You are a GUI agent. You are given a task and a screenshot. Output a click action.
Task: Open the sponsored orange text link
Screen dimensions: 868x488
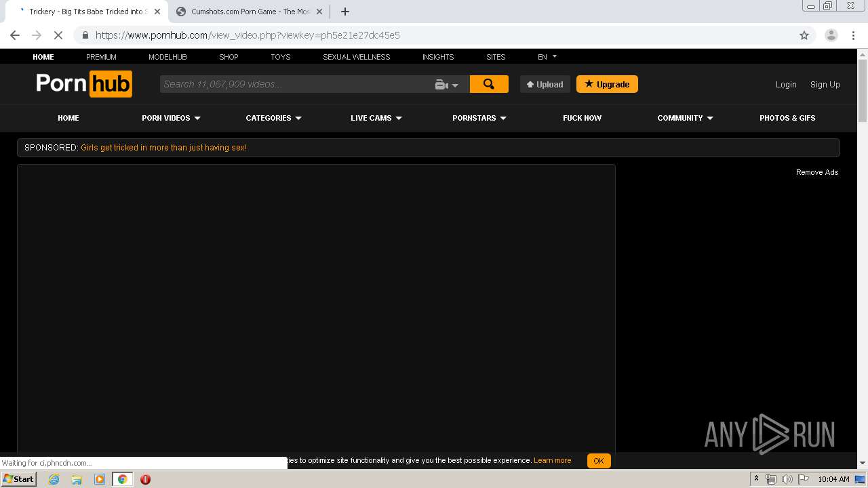[x=163, y=148]
